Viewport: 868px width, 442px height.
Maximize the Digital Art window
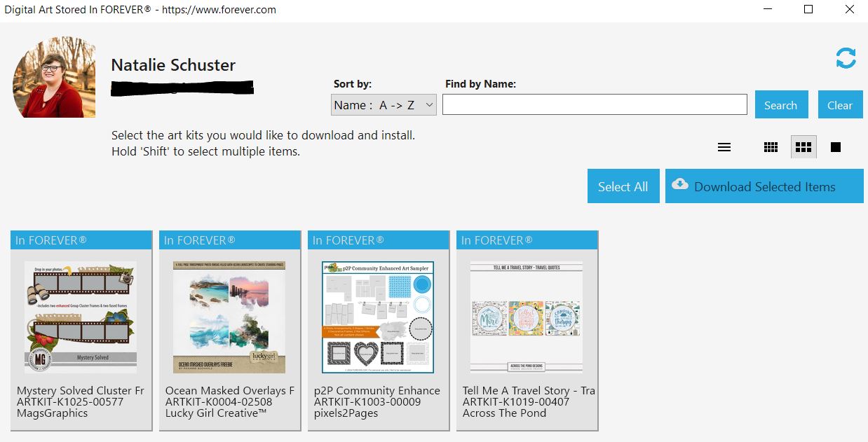coord(808,10)
